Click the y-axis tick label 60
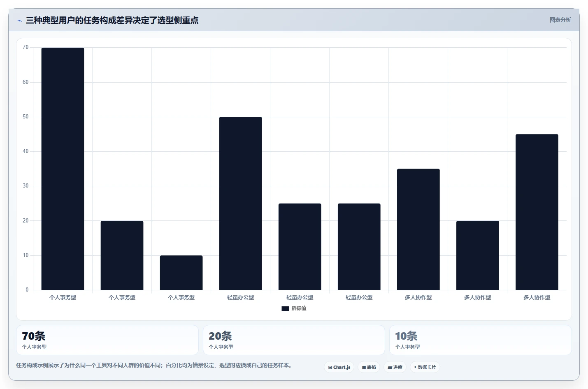 (x=26, y=82)
